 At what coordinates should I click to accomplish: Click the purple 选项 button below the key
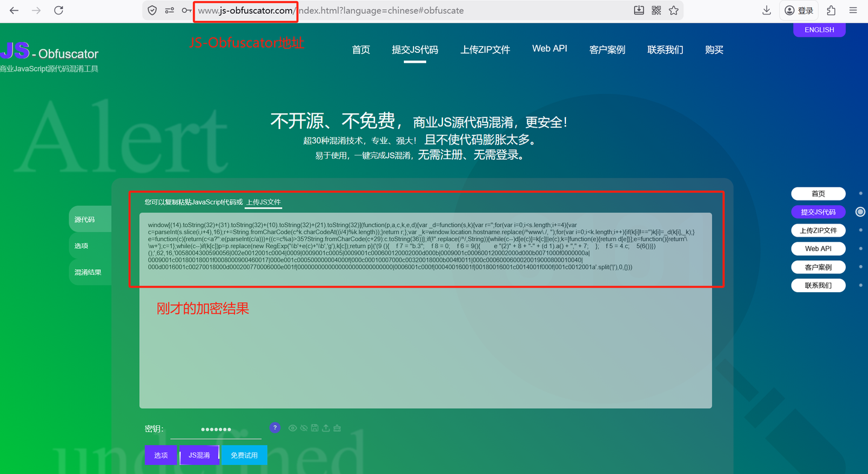[161, 455]
